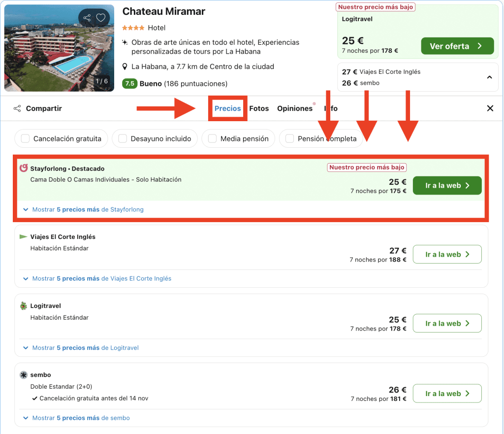Click the Viajes El Corte Inglés flag icon

24,237
